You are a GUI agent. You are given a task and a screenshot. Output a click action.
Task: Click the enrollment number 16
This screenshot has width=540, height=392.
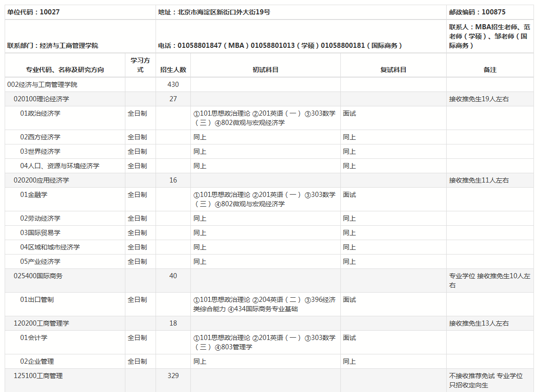173,180
